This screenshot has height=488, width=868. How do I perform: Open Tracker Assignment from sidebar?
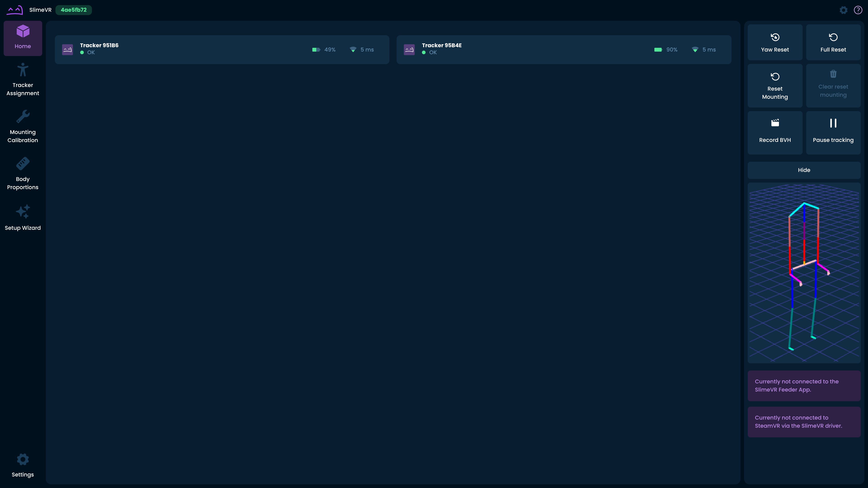pyautogui.click(x=23, y=80)
